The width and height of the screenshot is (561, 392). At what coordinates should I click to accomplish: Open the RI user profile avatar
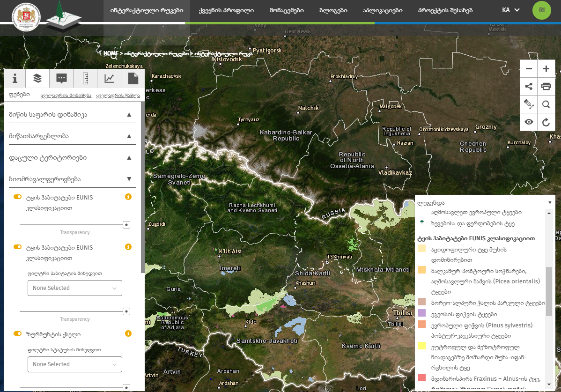[542, 10]
